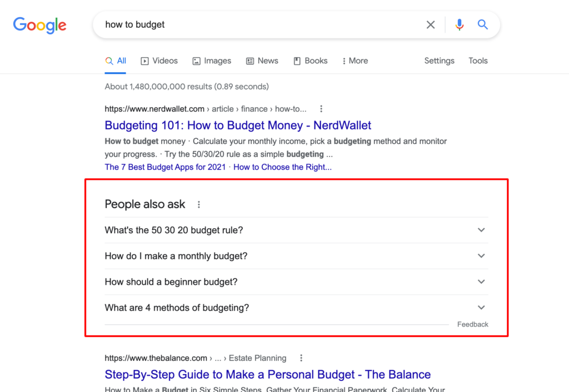Open options menu next to NerdWallet URL
Viewport: 569px width, 392px height.
321,109
